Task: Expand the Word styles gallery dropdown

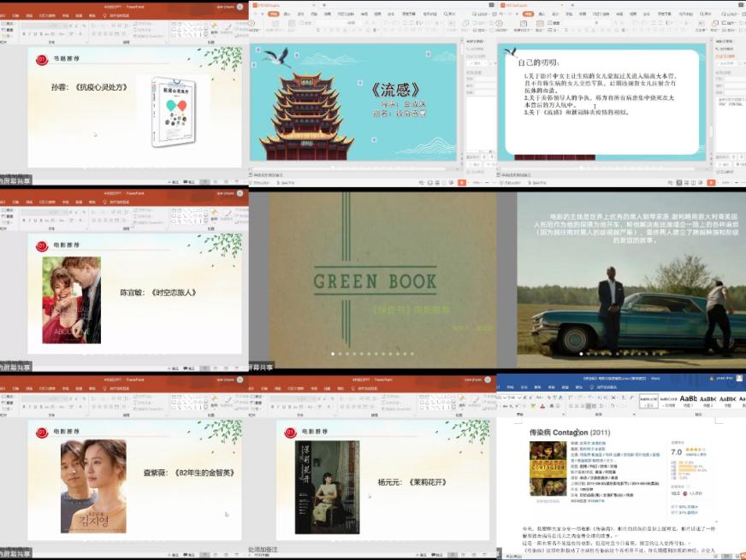Action: 742,404
